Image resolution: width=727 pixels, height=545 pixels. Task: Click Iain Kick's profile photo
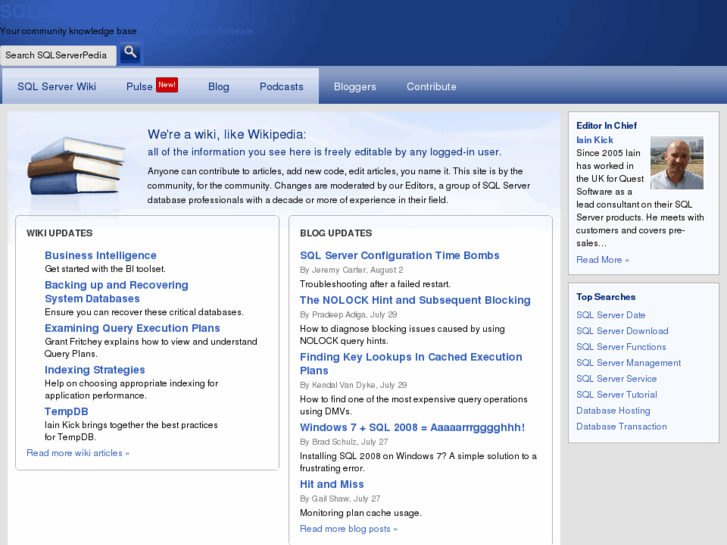point(676,163)
